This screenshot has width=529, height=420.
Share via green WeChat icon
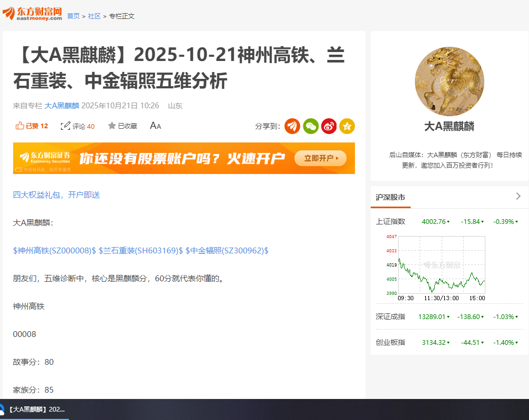coord(311,126)
